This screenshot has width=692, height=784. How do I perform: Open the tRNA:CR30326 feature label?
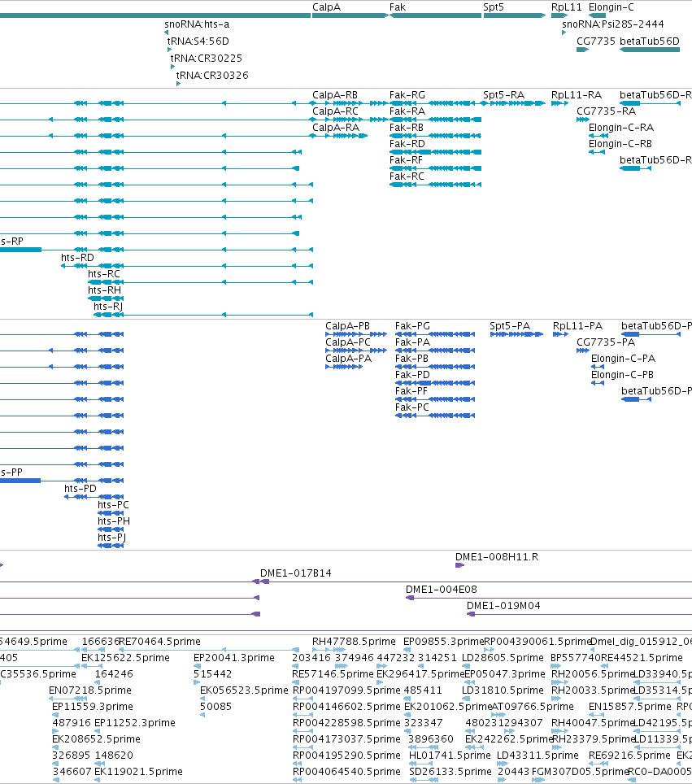(212, 75)
